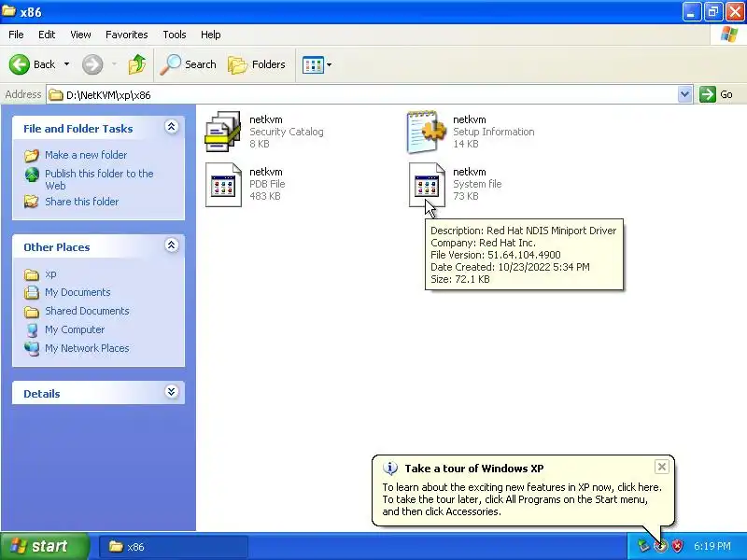The width and height of the screenshot is (747, 560).
Task: Go up one folder level
Action: (x=137, y=64)
